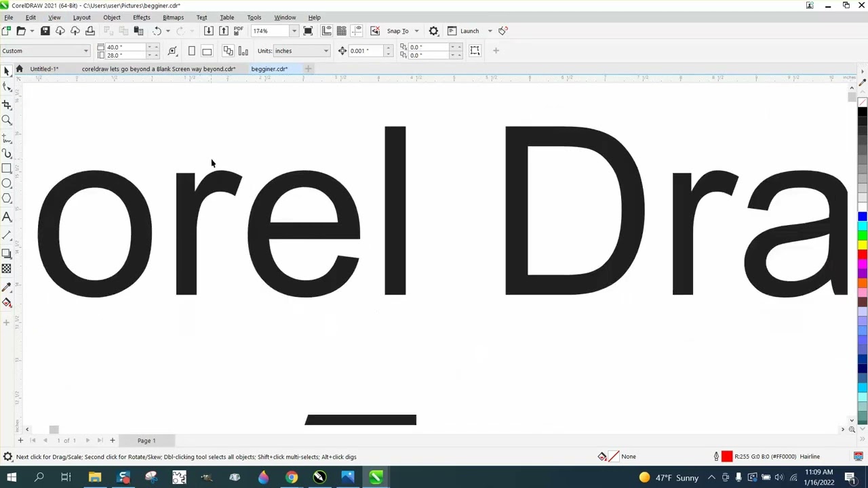
Task: Open the Open-file arrow dropdown
Action: (x=31, y=31)
